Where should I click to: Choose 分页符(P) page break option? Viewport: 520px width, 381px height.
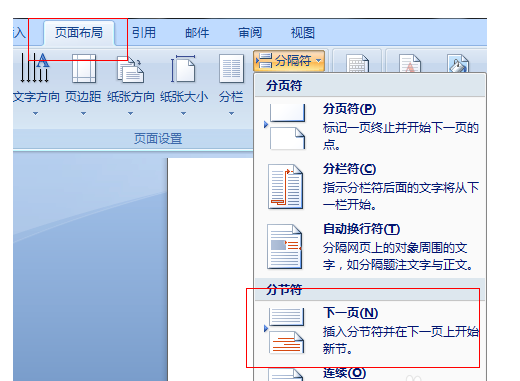click(x=370, y=127)
